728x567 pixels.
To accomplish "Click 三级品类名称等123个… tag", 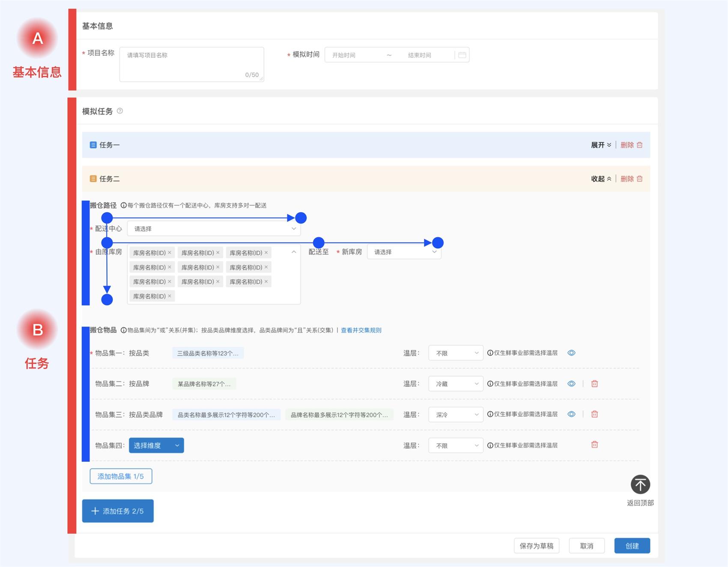I will (x=208, y=353).
